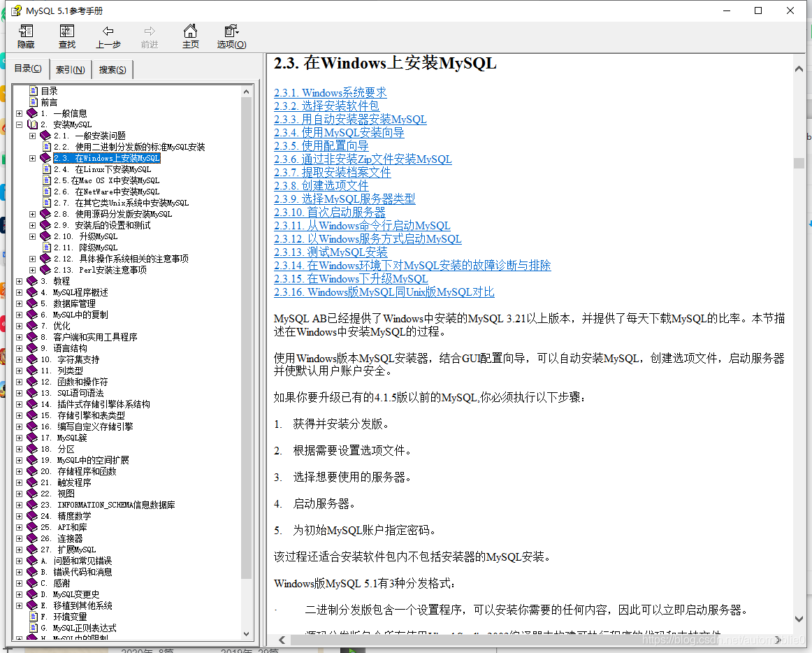Expand the 23. INFORMATION_SCHEMA信息数据库 node
This screenshot has width=812, height=653.
click(x=19, y=505)
